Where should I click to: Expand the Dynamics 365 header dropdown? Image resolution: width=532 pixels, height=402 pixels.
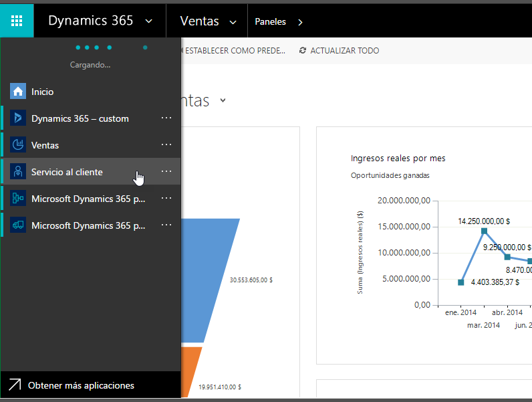148,21
